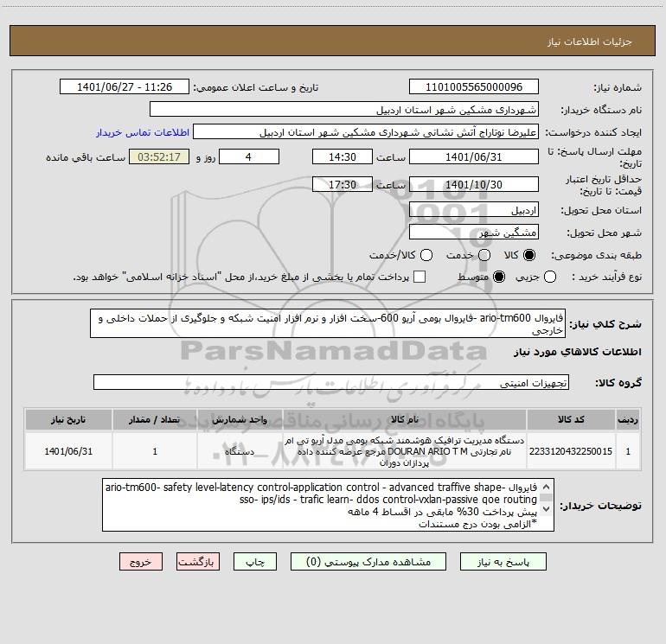Click the goods group field تجهیزات امنیتی
Image resolution: width=666 pixels, height=644 pixels.
(331, 382)
